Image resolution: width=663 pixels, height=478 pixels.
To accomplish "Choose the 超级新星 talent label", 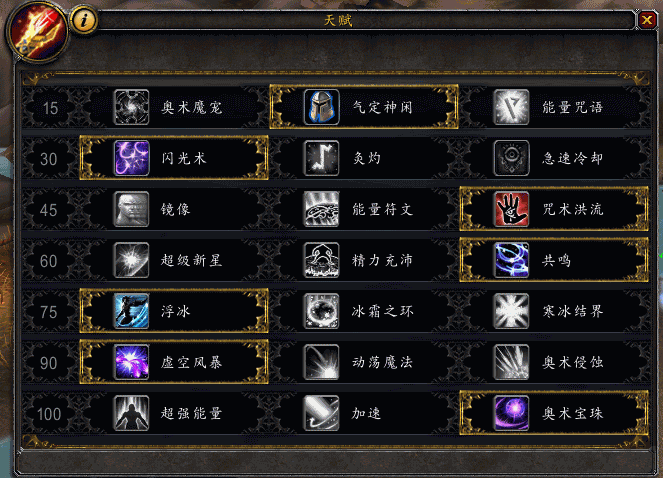I will coord(192,260).
